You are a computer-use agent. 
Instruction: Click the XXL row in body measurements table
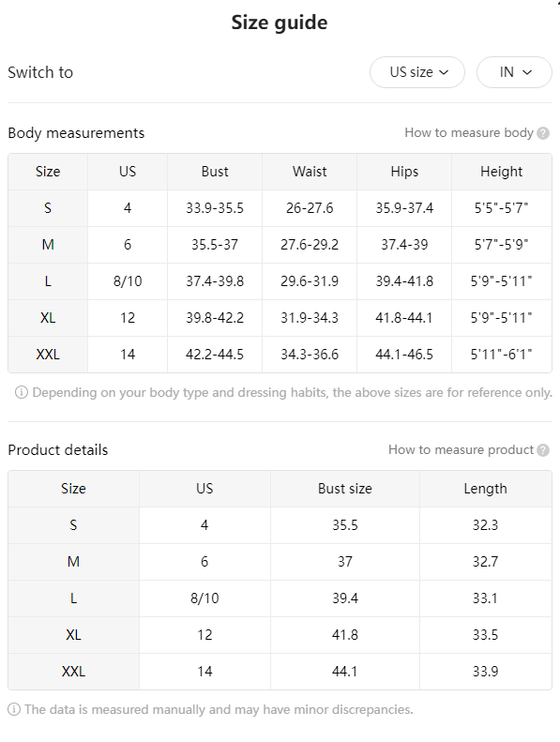280,355
